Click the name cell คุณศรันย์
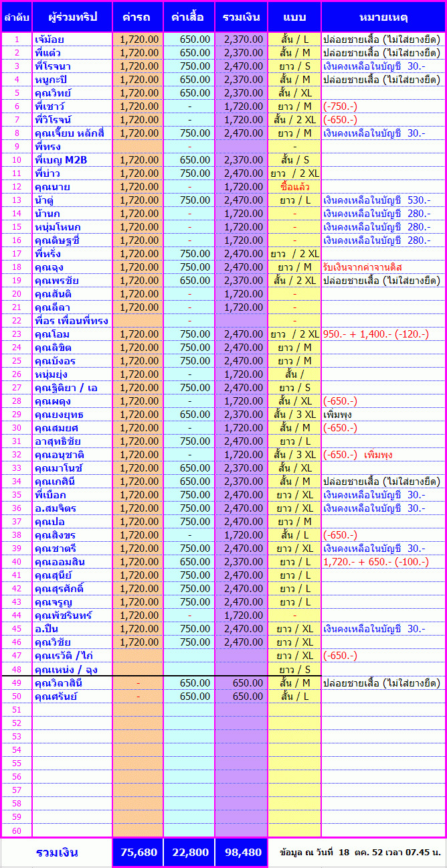 pyautogui.click(x=72, y=696)
